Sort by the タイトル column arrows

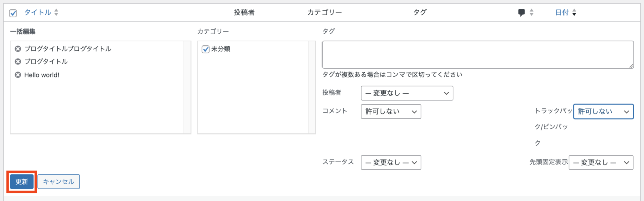pos(56,12)
